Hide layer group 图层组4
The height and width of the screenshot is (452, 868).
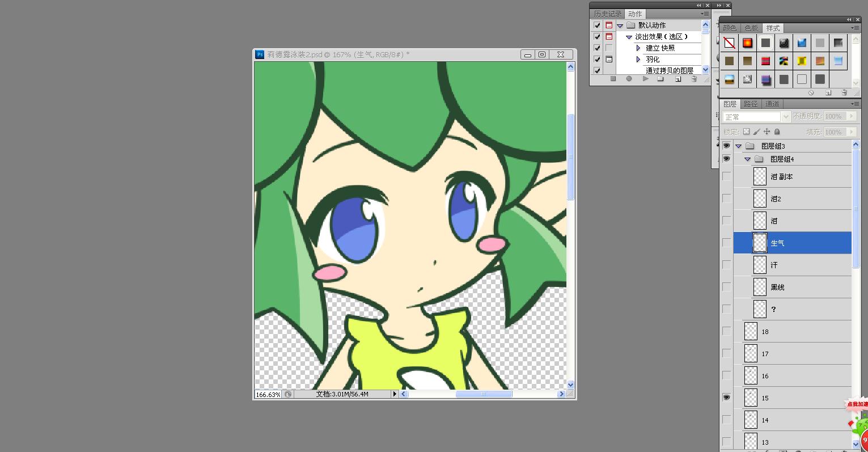[726, 159]
